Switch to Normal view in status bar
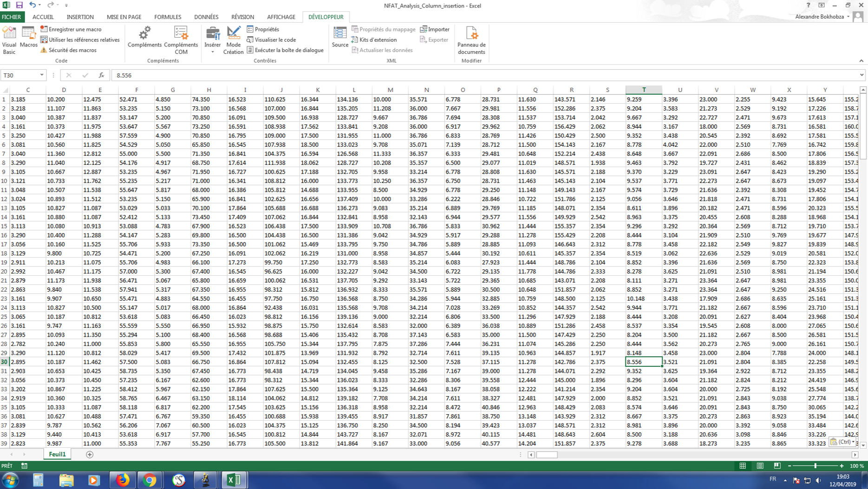This screenshot has height=489, width=868. 743,466
